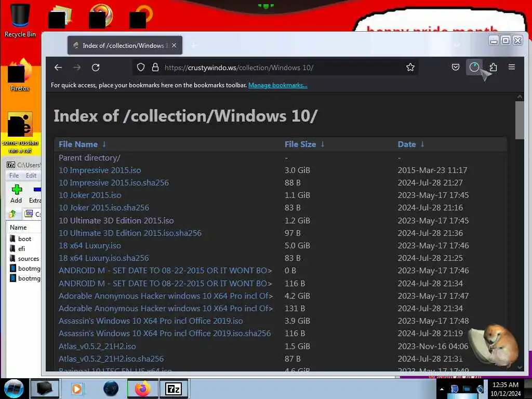Click the volume speaker icon in tray

[x=480, y=389]
